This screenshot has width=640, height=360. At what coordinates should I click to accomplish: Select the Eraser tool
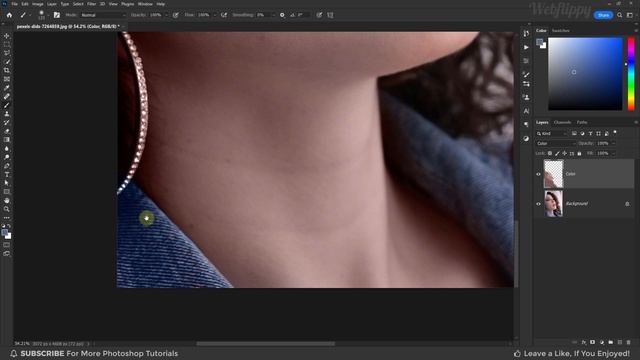tap(7, 131)
